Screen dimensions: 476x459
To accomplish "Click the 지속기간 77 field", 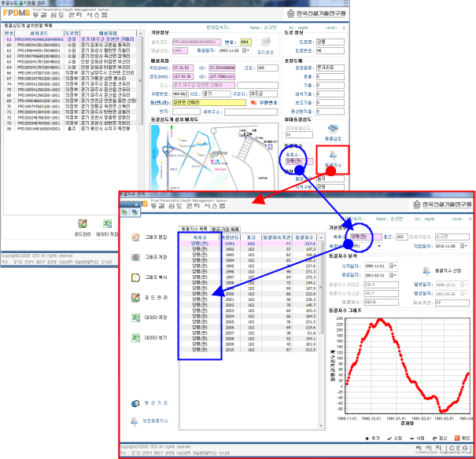I will [x=452, y=303].
